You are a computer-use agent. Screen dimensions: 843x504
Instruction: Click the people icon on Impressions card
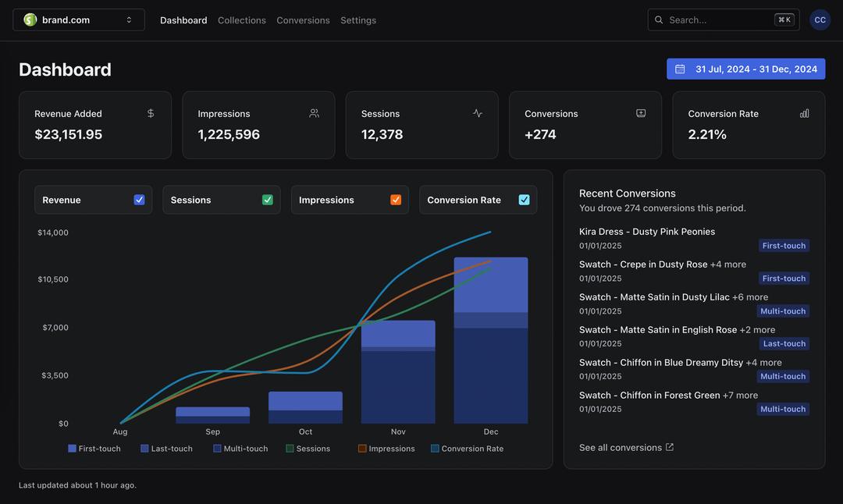coord(314,113)
